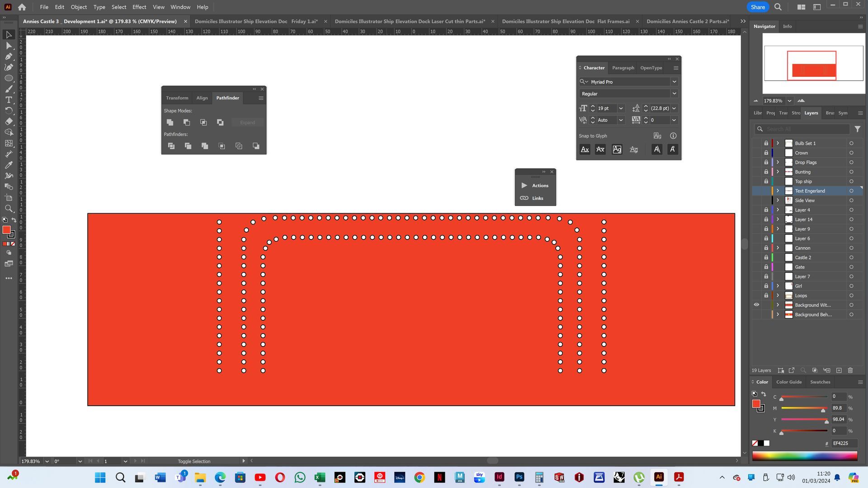Select the Zoom tool
The image size is (868, 488).
pyautogui.click(x=9, y=209)
